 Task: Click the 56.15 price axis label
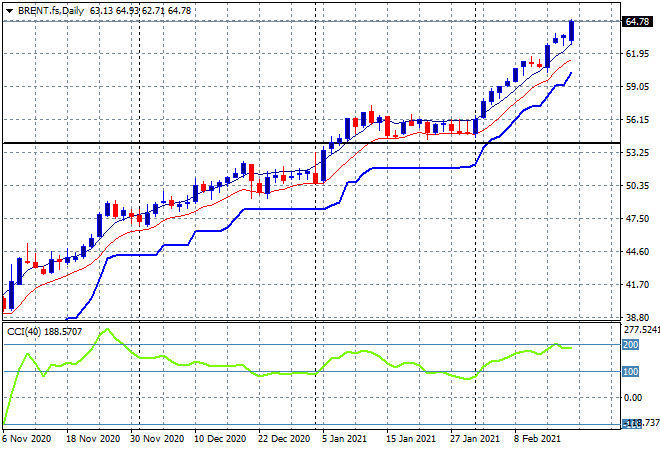tap(637, 120)
